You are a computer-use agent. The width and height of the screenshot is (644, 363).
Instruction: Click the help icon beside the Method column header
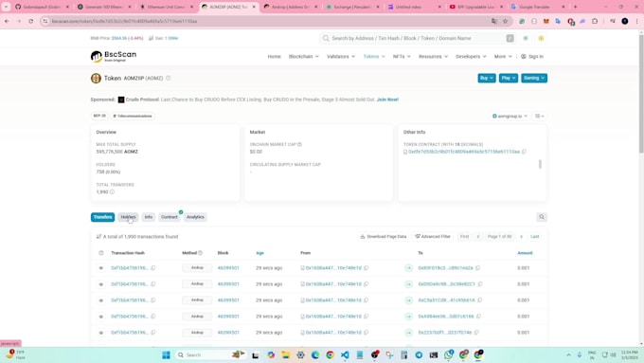[200, 253]
